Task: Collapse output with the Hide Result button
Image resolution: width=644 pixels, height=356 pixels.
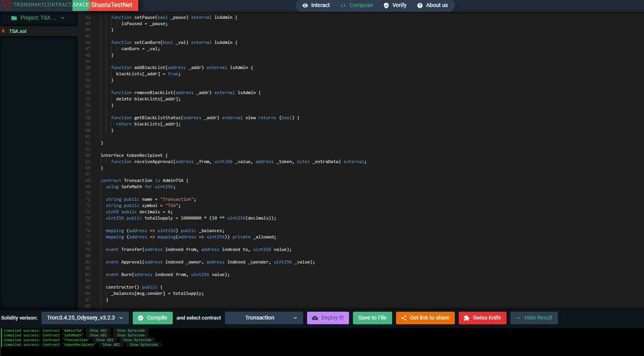Action: click(534, 318)
